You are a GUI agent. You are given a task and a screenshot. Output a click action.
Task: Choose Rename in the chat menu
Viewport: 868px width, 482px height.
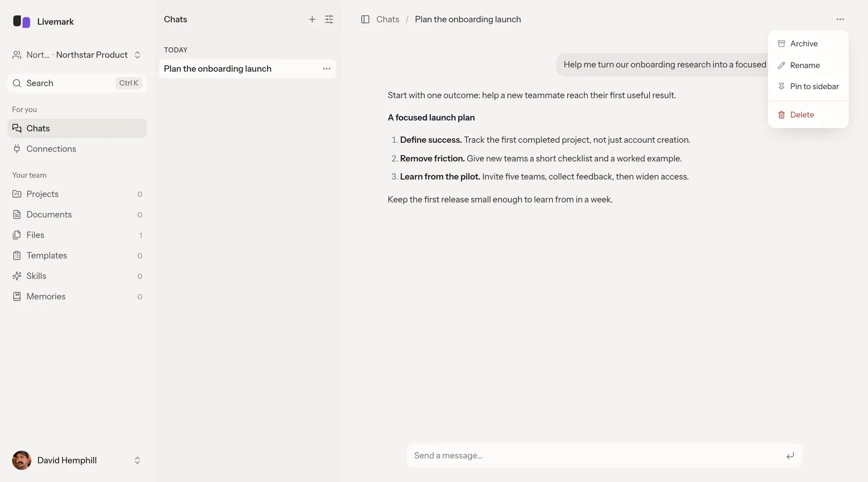pos(808,65)
